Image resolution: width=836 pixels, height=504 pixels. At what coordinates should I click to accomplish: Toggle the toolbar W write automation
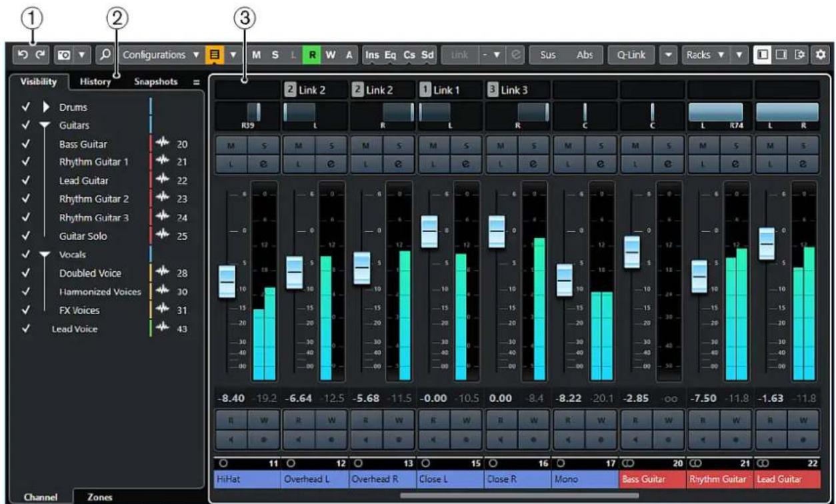[329, 54]
